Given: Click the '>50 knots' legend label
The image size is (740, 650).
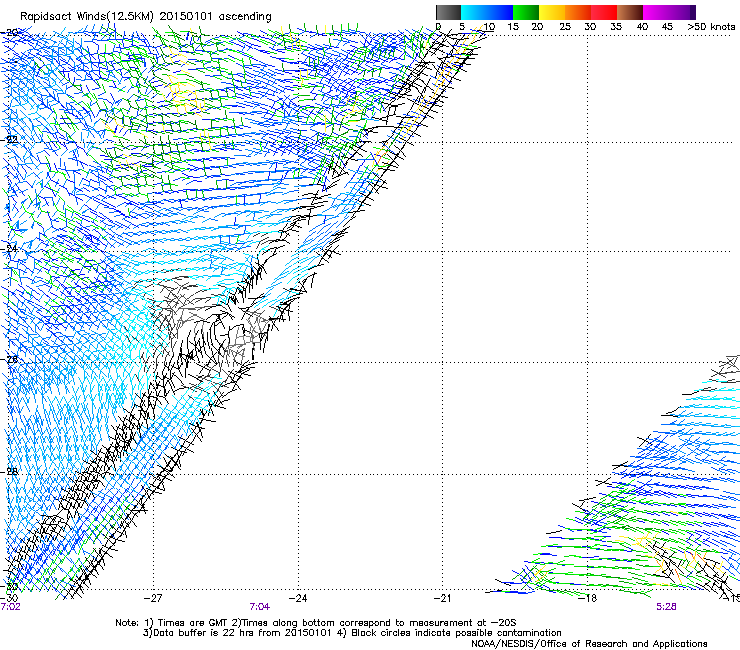Looking at the screenshot, I should coord(711,27).
